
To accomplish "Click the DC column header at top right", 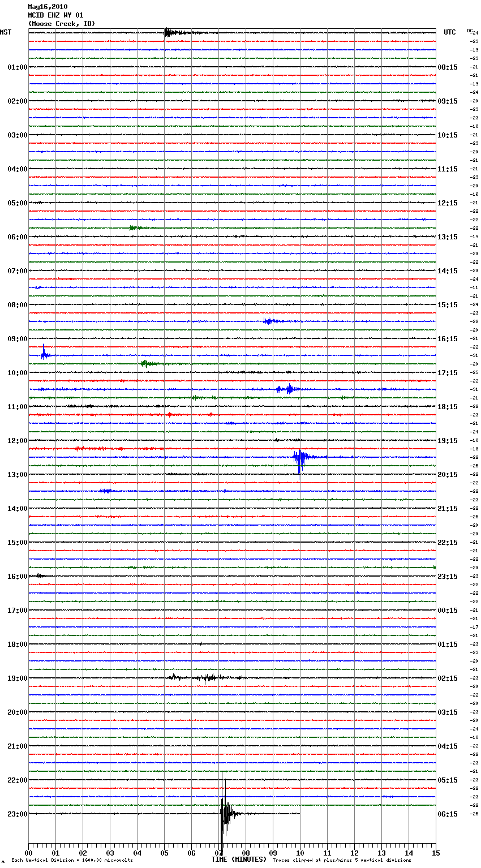I will pyautogui.click(x=470, y=31).
